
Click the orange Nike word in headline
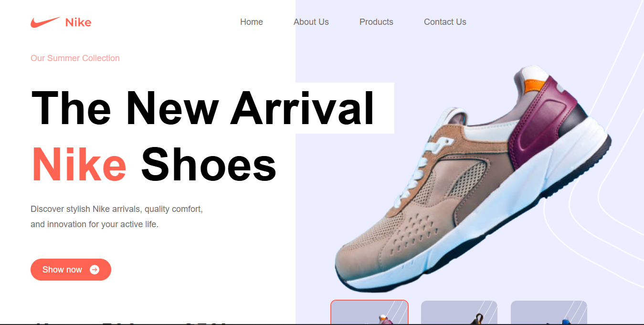point(79,165)
